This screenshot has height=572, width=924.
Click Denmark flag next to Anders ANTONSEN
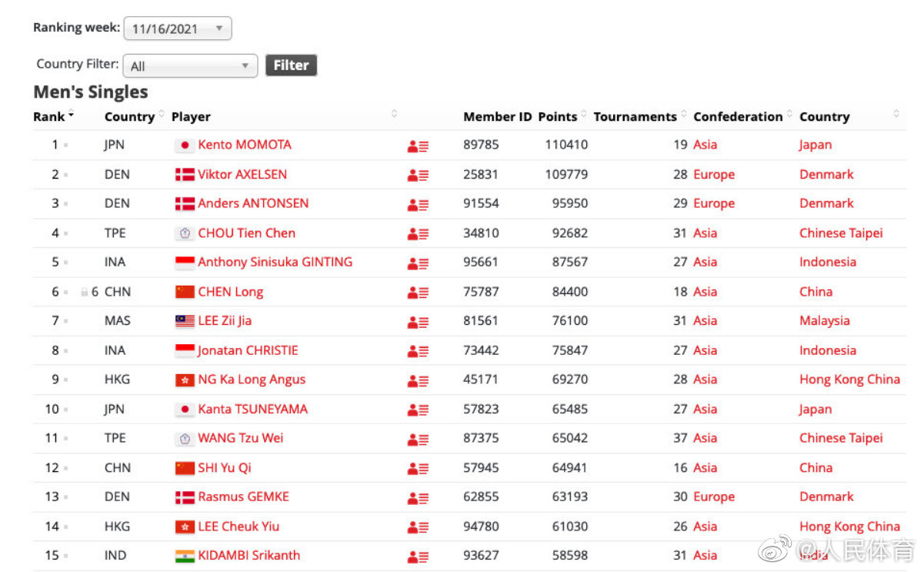[x=185, y=204]
